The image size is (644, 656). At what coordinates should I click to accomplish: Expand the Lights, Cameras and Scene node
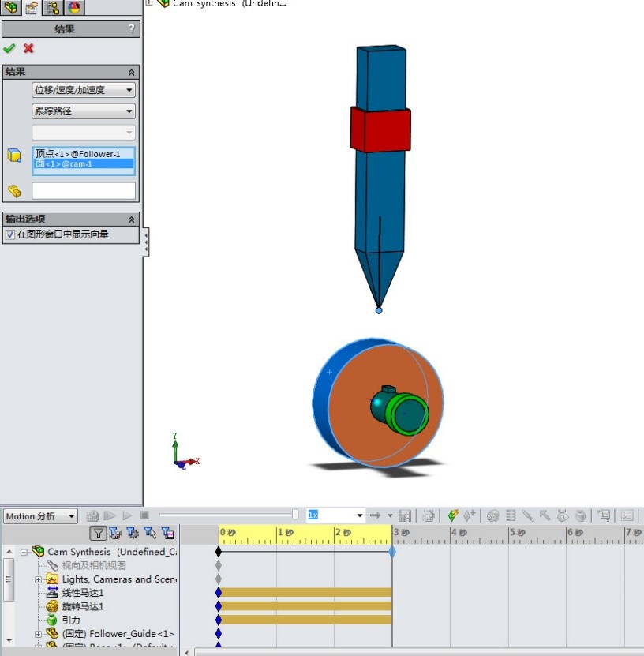pos(39,579)
